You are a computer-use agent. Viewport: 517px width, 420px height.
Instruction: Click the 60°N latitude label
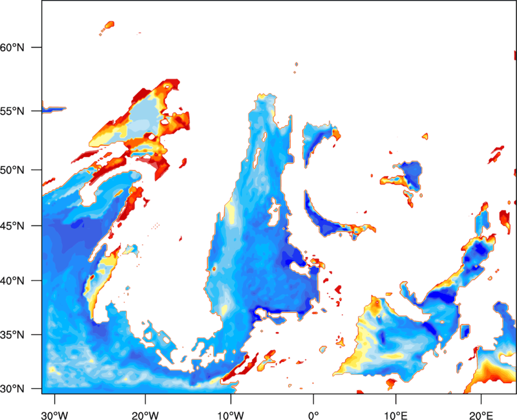coord(12,47)
